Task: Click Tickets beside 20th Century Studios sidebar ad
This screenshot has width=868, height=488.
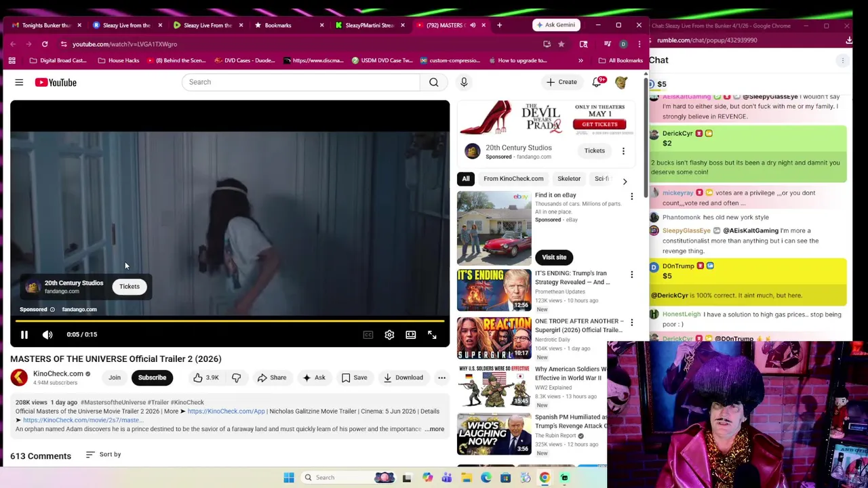Action: tap(594, 150)
